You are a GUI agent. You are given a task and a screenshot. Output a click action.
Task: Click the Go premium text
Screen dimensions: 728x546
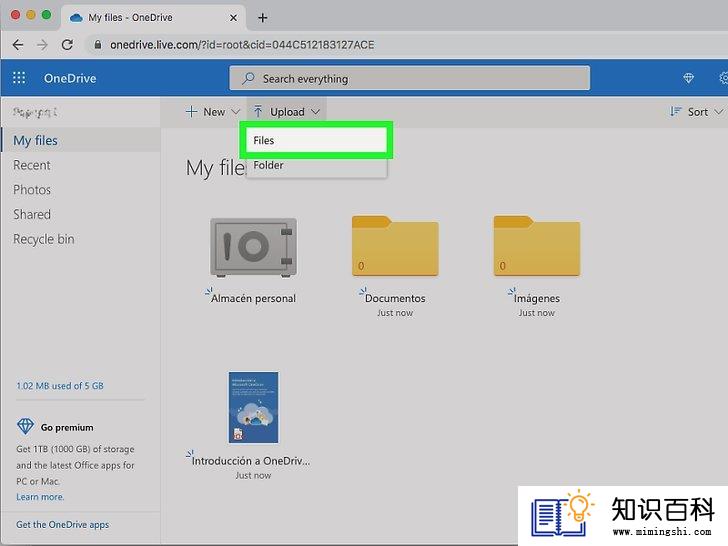click(67, 428)
